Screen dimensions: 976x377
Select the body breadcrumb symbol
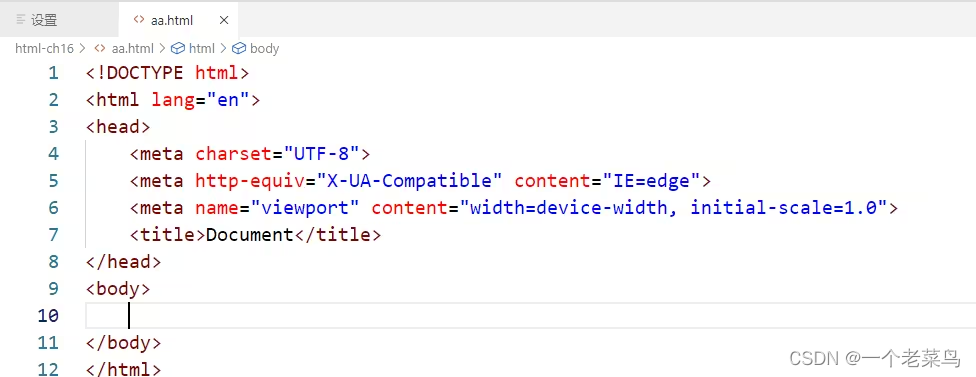(x=265, y=49)
